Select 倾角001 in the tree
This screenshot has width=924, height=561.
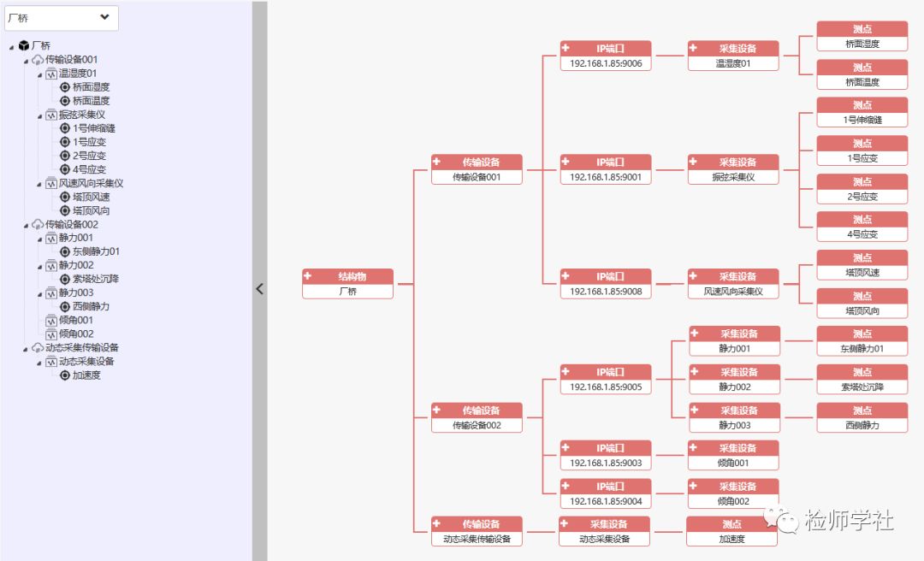pyautogui.click(x=76, y=320)
